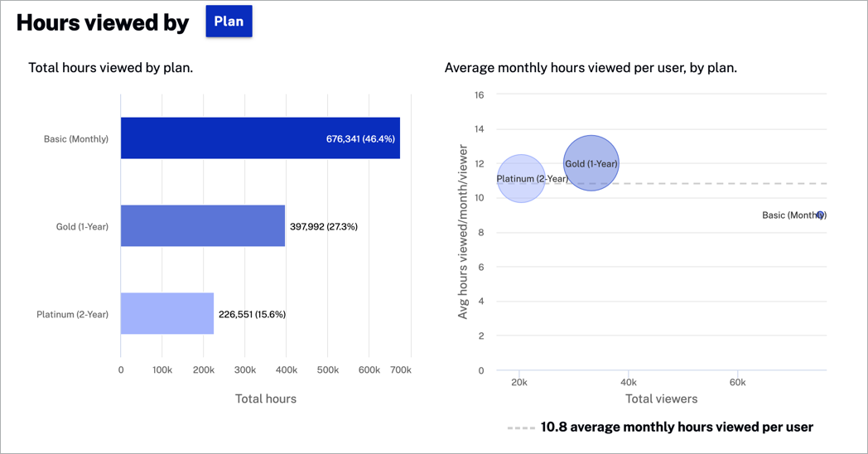Select the Platinum (2-Year) bar in the bar chart
868x454 pixels.
click(167, 313)
